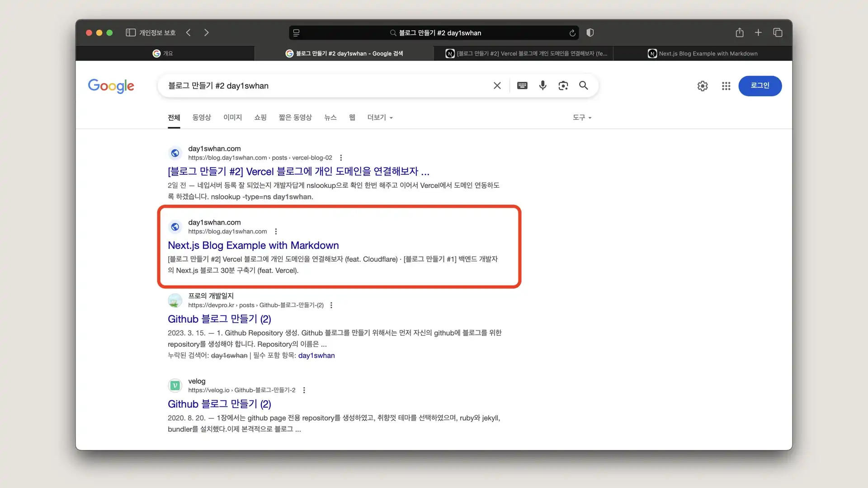This screenshot has width=868, height=488.
Task: Switch to the Vercel 블로그 browser tab
Action: click(x=523, y=53)
